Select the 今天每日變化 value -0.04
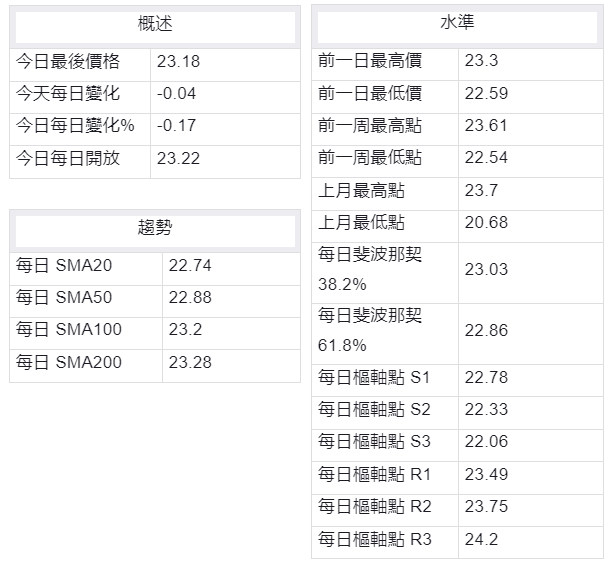The image size is (610, 565). point(177,94)
